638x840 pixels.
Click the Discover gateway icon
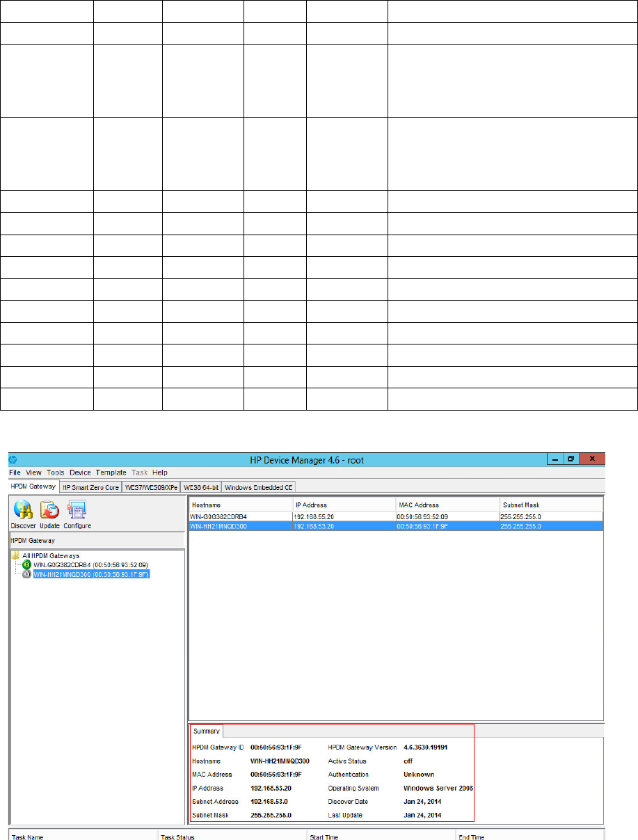tap(22, 510)
